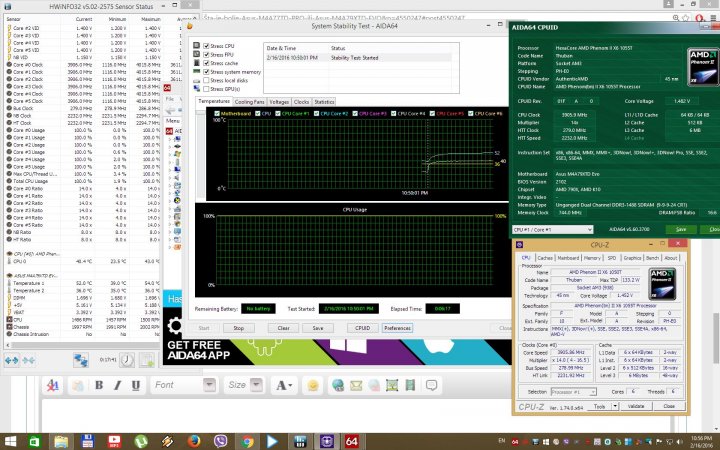Open the Memory tab in CPU-Z
This screenshot has width=720, height=450.
click(592, 258)
